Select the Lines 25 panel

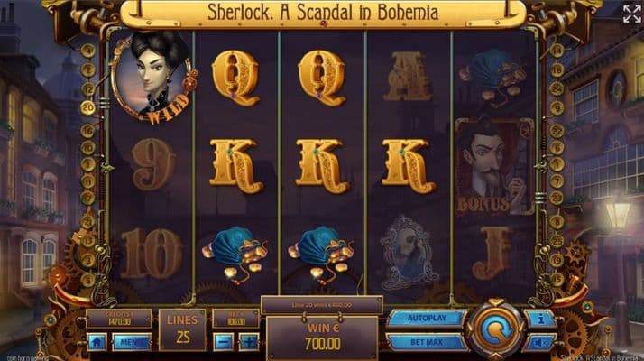tap(182, 329)
